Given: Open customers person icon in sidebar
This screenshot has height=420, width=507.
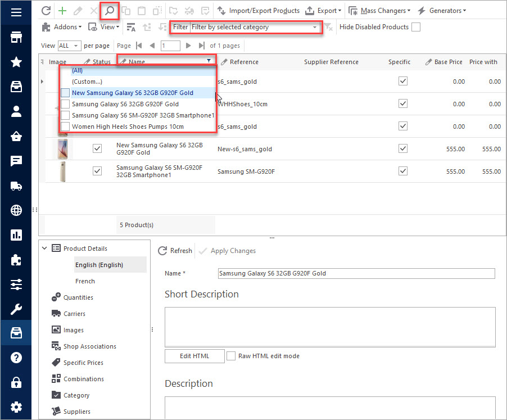Looking at the screenshot, I should (x=16, y=111).
